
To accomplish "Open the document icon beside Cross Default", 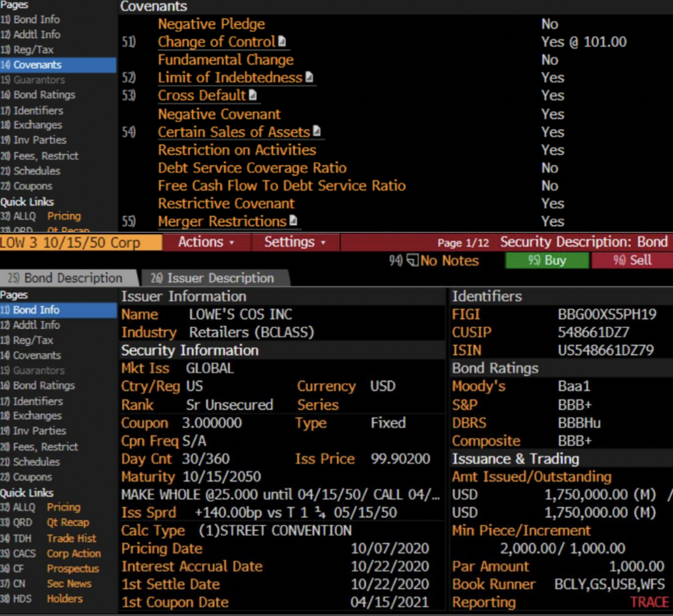I will 253,95.
